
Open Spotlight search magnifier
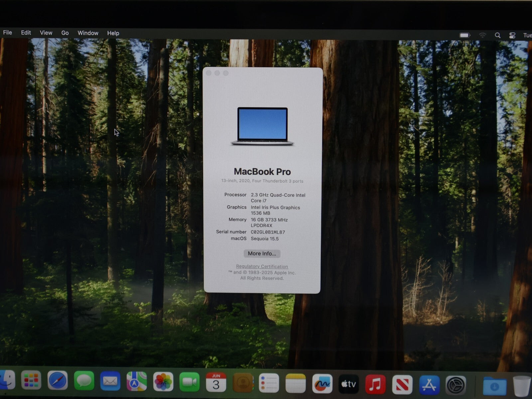coord(497,35)
